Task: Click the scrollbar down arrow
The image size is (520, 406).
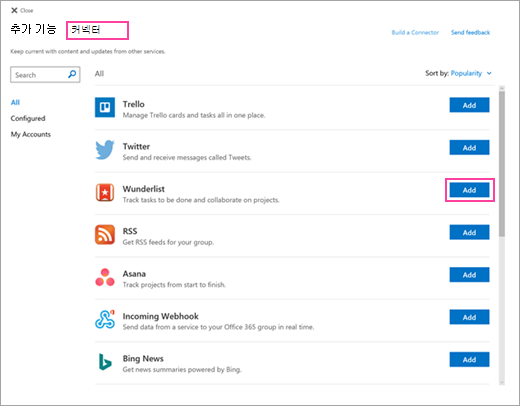Action: click(502, 382)
